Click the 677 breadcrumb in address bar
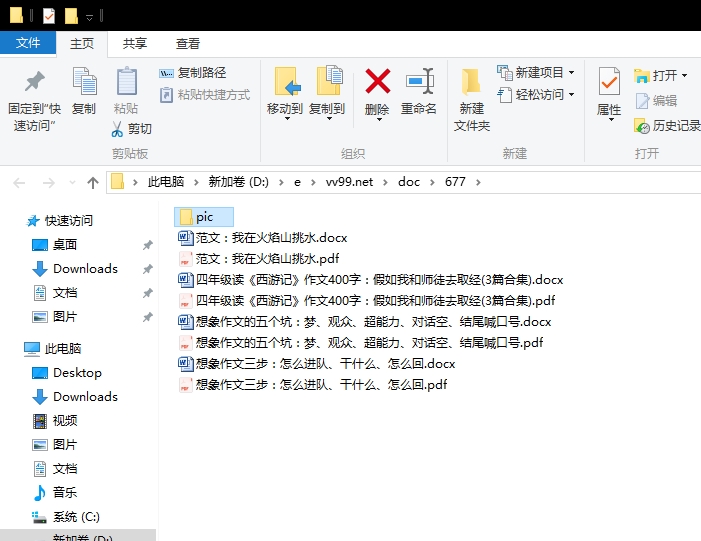The width and height of the screenshot is (701, 541). (455, 182)
